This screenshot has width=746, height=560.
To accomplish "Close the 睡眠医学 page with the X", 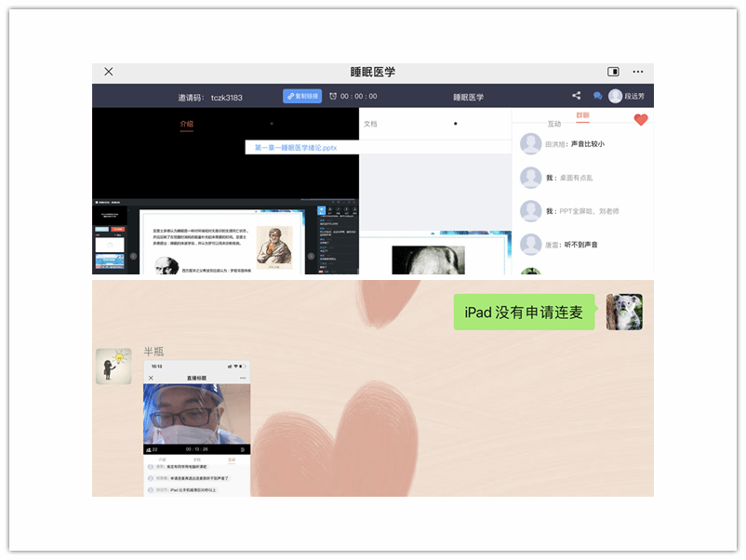I will pos(109,72).
